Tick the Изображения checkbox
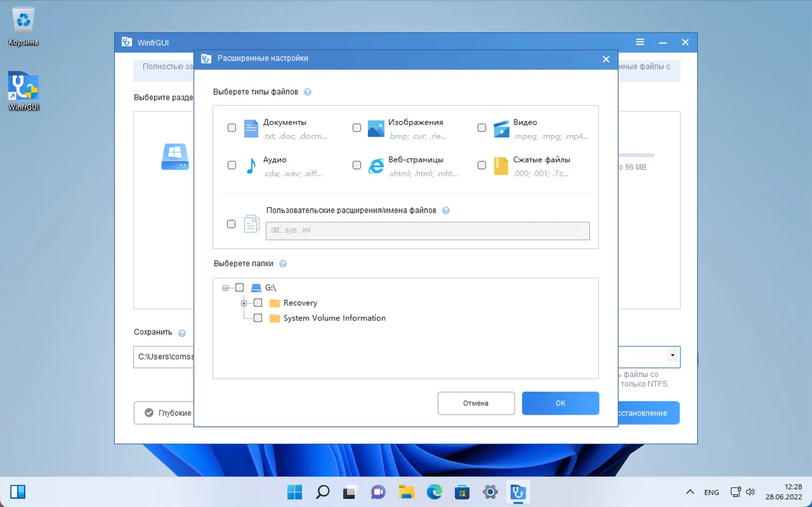812x507 pixels. [357, 128]
